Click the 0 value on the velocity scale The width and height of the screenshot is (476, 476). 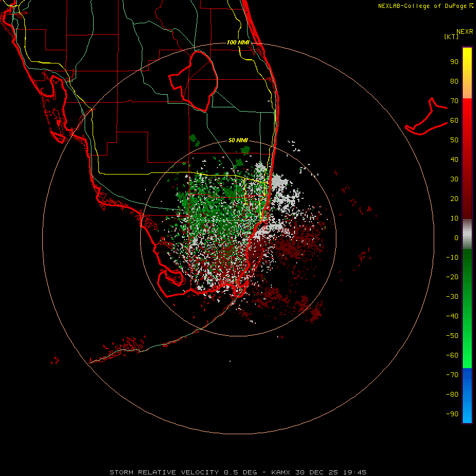(456, 237)
